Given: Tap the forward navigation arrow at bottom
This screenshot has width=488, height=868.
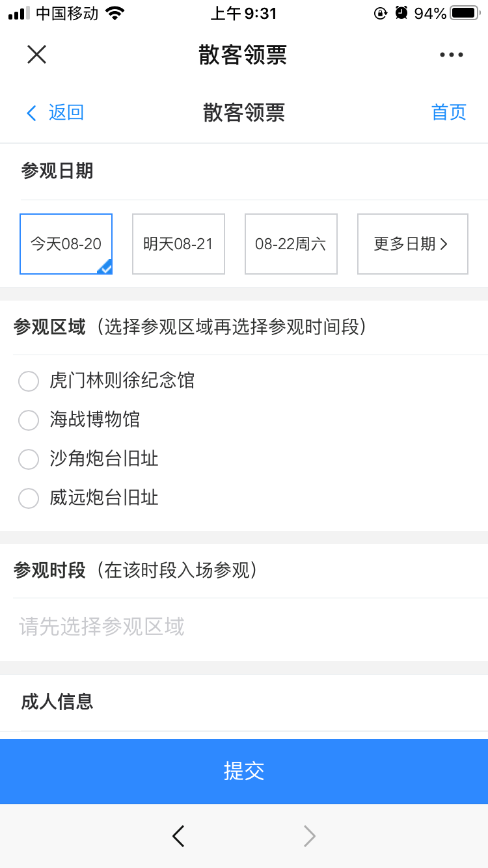Looking at the screenshot, I should tap(310, 835).
